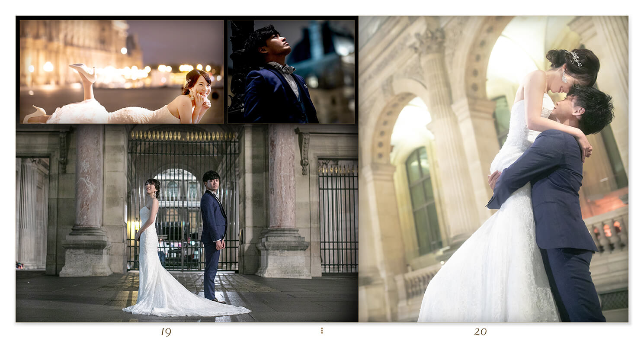Viewport: 644px width, 338px height.
Task: Click the groom's bow tie in top photo
Action: click(287, 69)
